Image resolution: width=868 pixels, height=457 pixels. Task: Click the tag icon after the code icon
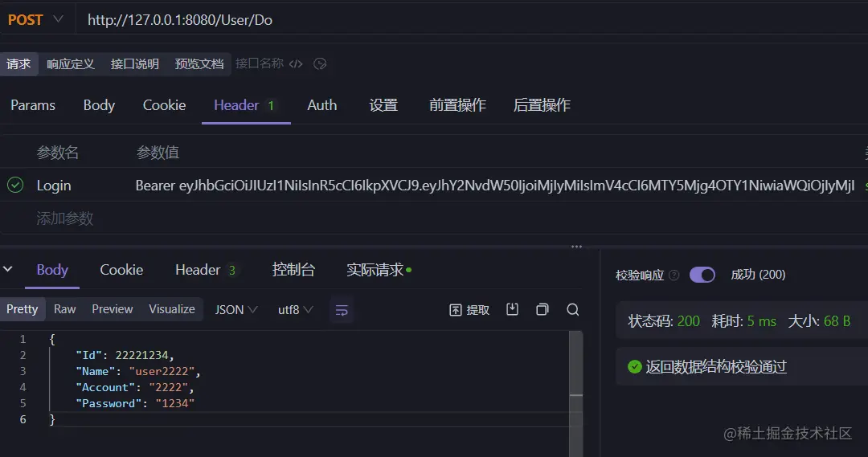pyautogui.click(x=320, y=63)
